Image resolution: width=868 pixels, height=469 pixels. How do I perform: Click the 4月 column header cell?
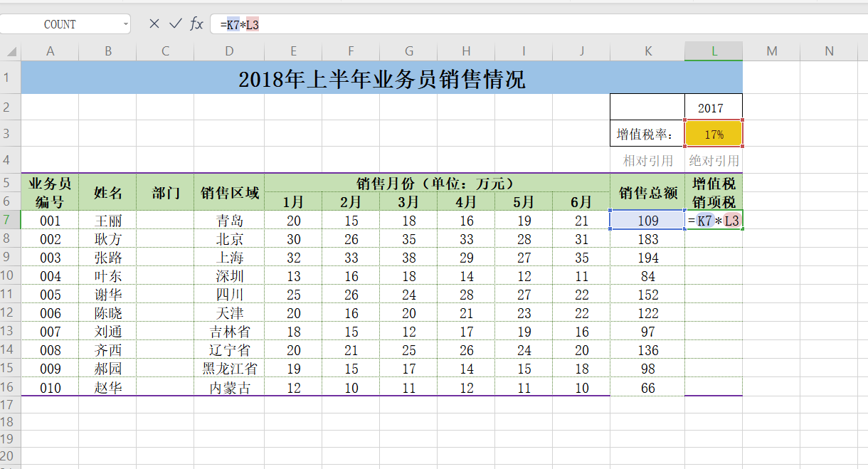pyautogui.click(x=466, y=201)
